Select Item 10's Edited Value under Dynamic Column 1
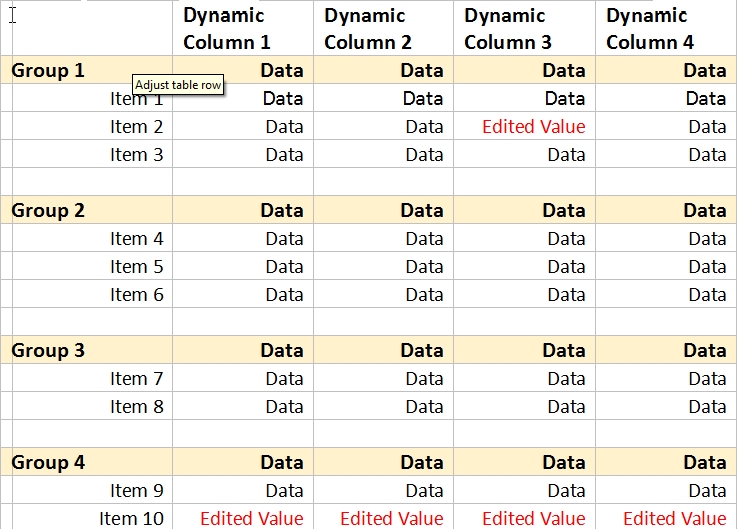The height and width of the screenshot is (530, 748). (x=251, y=518)
